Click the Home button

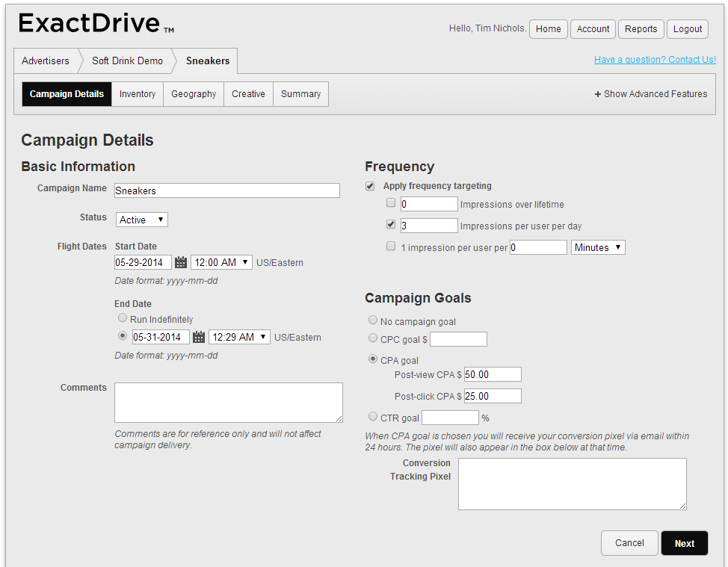click(x=549, y=29)
